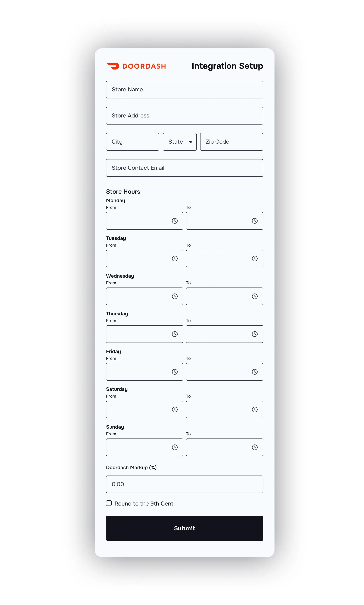Expand the State dropdown
The height and width of the screenshot is (605, 364).
(x=180, y=142)
